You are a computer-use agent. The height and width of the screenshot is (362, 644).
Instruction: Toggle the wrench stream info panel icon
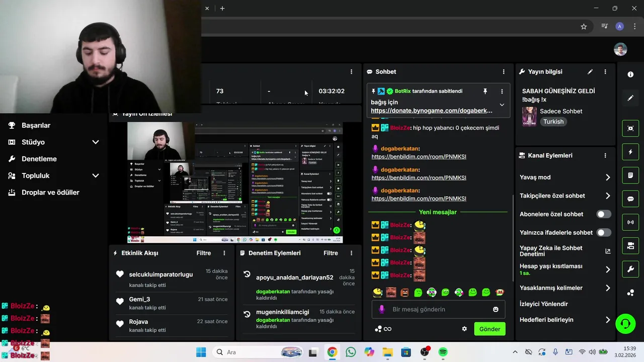tap(630, 269)
